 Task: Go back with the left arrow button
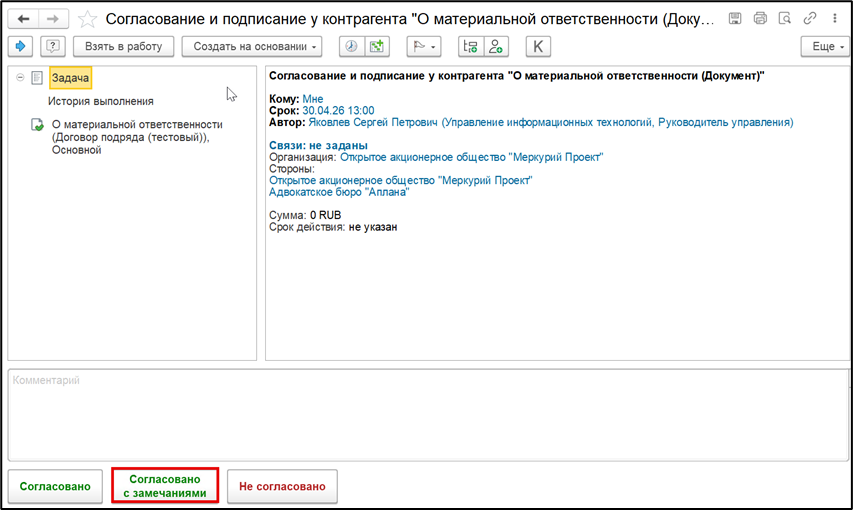click(x=23, y=19)
